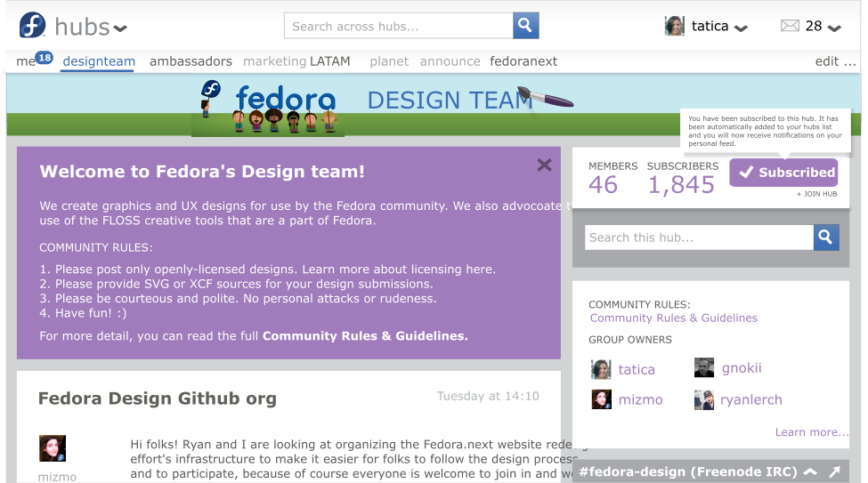This screenshot has width=868, height=483.
Task: Click the Fedora logo icon
Action: tap(33, 26)
